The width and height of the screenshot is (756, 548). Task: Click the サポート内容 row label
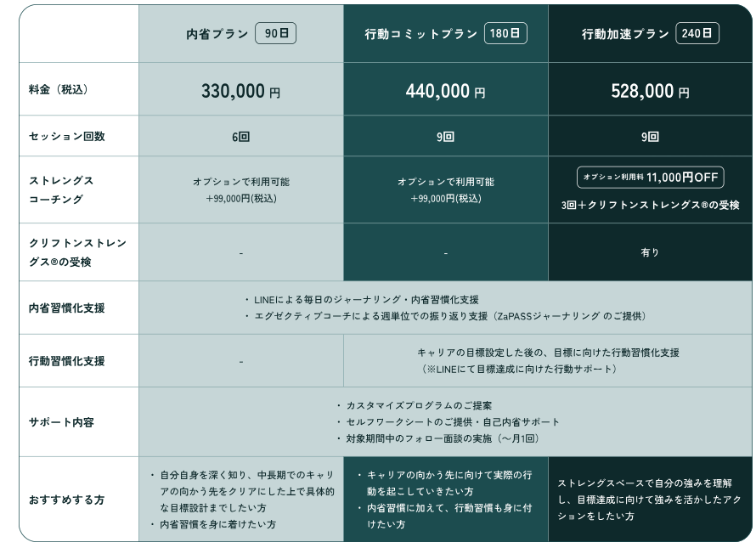pos(61,422)
